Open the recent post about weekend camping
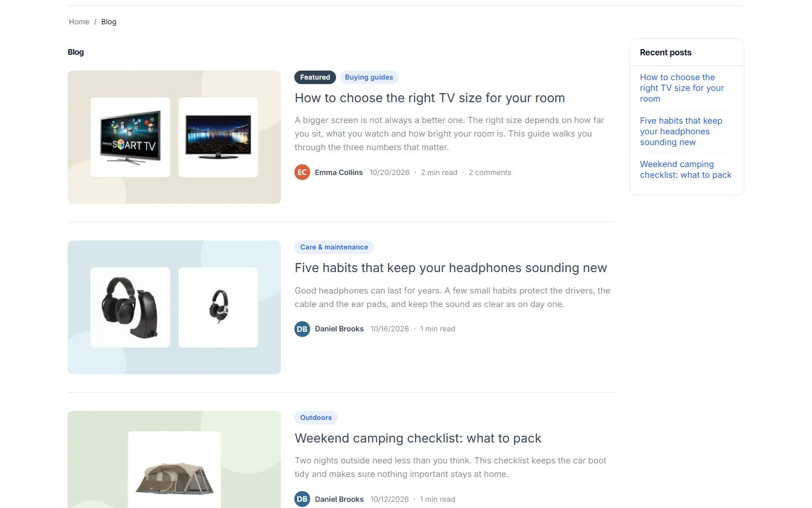Screen dimensions: 812x508 click(686, 169)
